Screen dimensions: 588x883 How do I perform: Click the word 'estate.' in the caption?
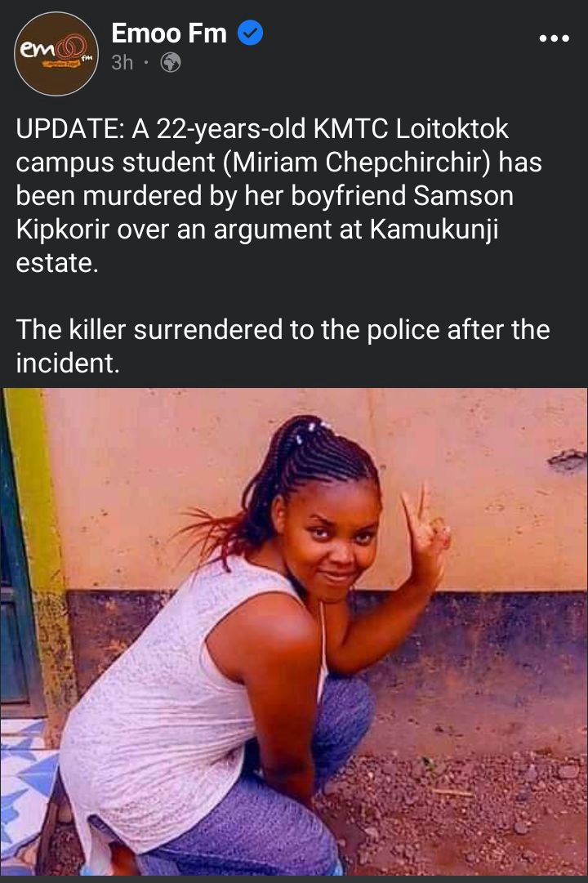pyautogui.click(x=57, y=263)
